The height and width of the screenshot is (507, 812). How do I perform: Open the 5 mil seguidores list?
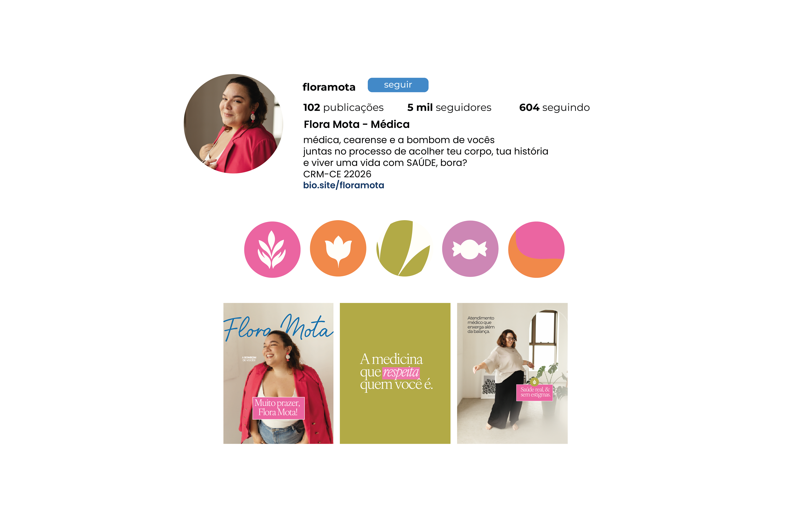(449, 107)
